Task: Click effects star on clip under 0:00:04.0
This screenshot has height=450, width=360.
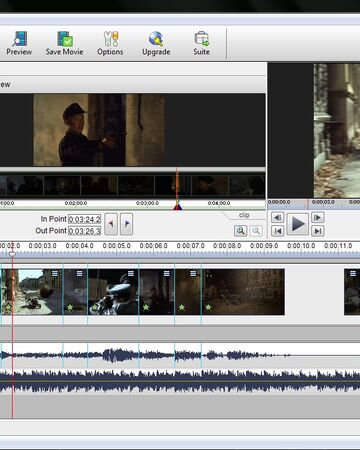Action: click(70, 307)
